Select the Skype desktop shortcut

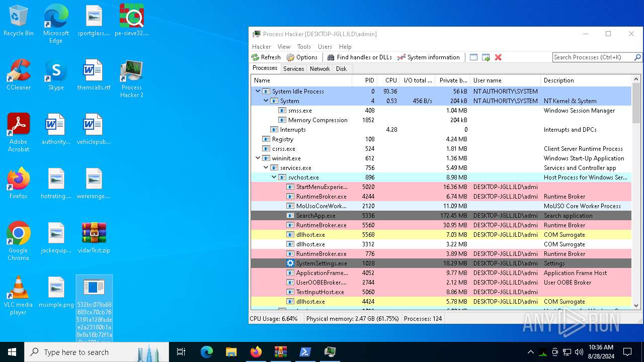[x=56, y=75]
